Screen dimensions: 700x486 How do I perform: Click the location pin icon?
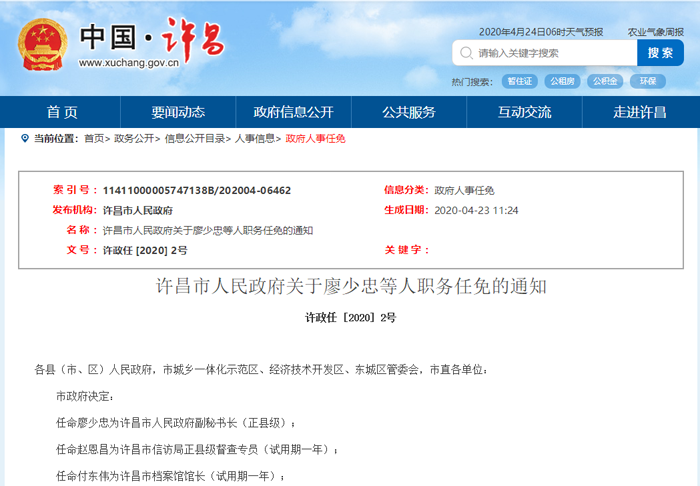(x=25, y=138)
